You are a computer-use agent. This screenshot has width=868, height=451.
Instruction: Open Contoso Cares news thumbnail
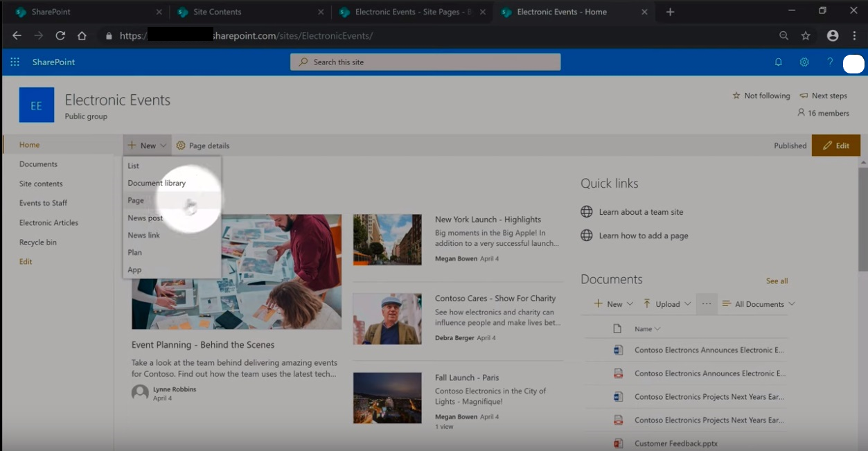click(387, 319)
